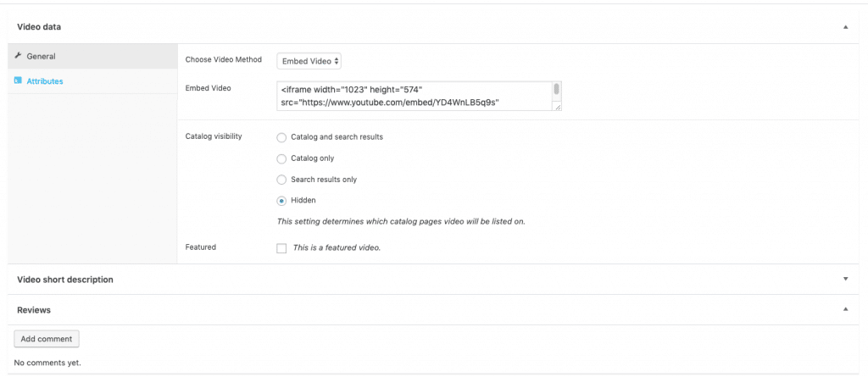Image resolution: width=868 pixels, height=377 pixels.
Task: Open the Embed Video method dropdown
Action: pyautogui.click(x=309, y=62)
